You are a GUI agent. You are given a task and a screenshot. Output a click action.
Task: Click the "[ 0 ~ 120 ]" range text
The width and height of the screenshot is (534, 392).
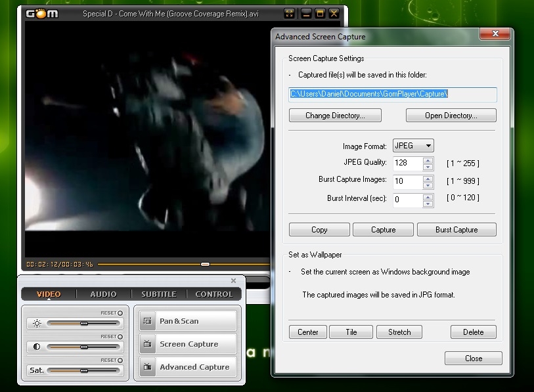pos(463,198)
